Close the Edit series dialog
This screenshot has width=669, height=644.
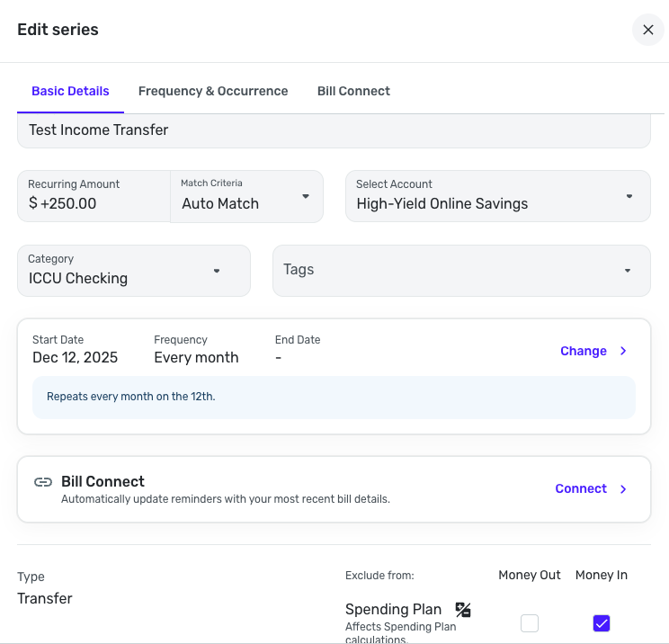[x=647, y=30]
